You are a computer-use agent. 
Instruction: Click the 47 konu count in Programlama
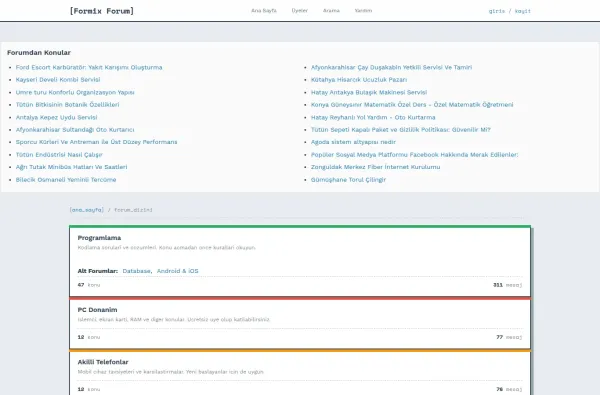[89, 285]
